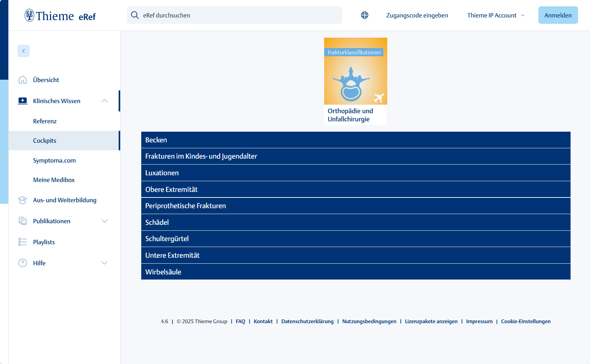Click Zugangscode eingeben link
The image size is (590, 364).
point(417,15)
